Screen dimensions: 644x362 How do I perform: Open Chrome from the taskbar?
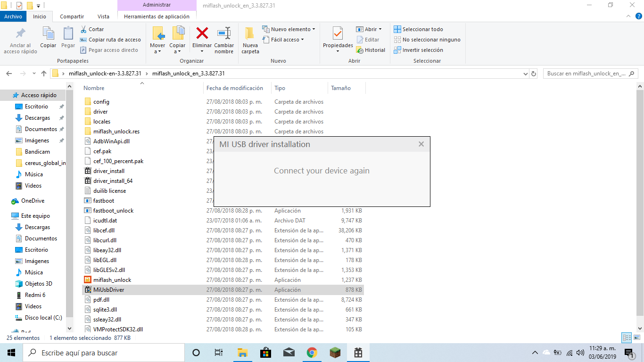(x=312, y=353)
